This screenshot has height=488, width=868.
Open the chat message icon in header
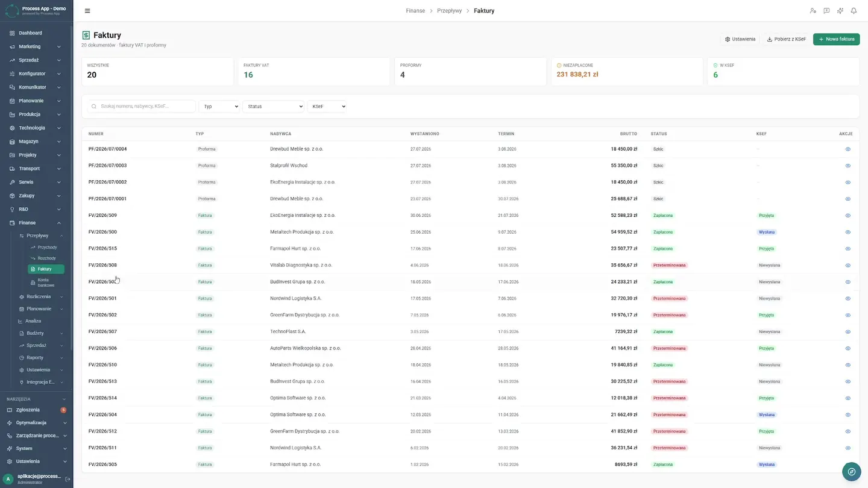(x=826, y=11)
